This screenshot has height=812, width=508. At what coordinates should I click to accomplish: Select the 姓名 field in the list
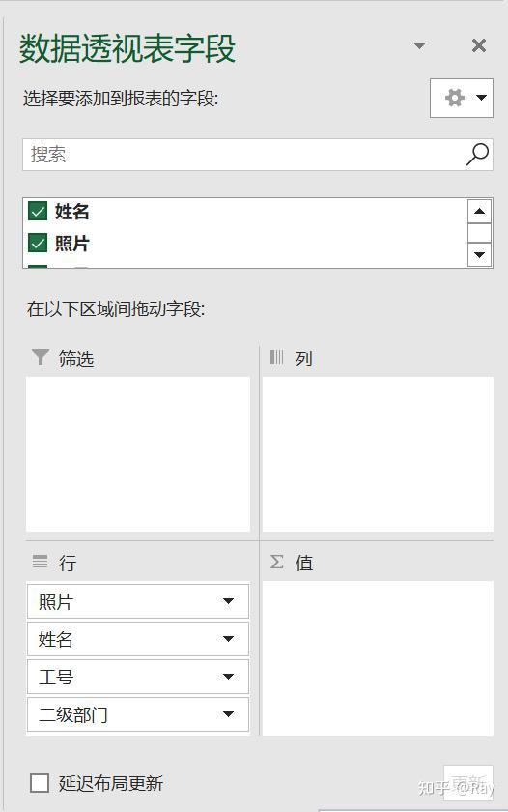pyautogui.click(x=71, y=212)
